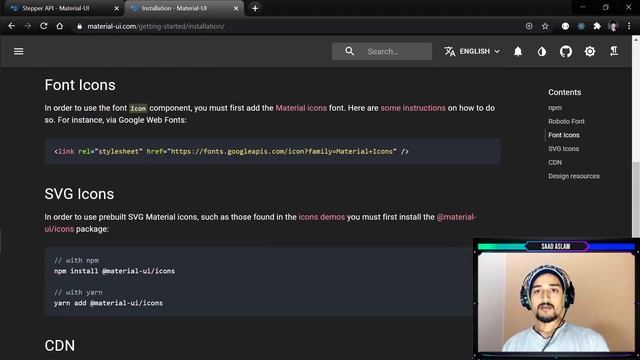This screenshot has width=640, height=360.
Task: Click the inline Icon code label
Action: 138,108
